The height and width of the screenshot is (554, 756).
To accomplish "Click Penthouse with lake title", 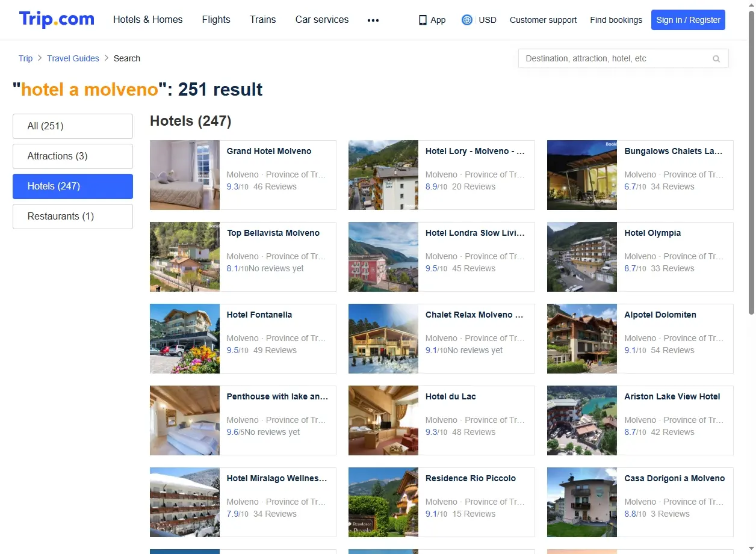I will pos(277,396).
